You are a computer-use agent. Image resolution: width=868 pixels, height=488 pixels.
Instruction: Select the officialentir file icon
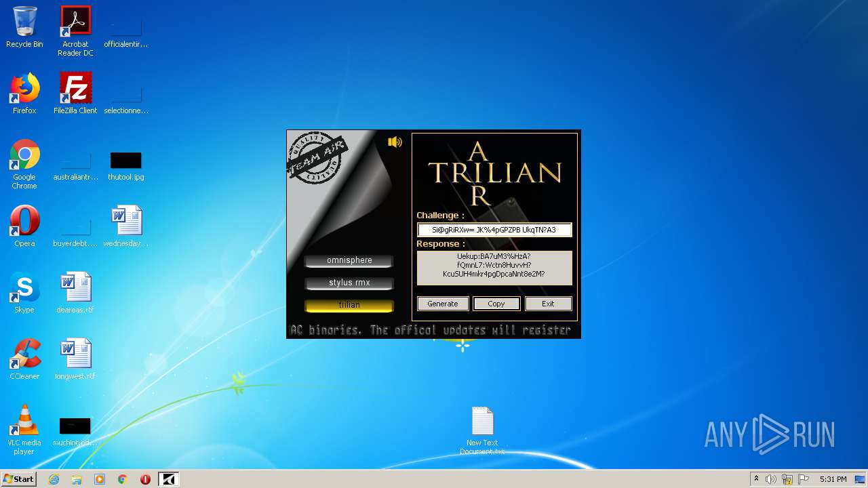point(126,31)
